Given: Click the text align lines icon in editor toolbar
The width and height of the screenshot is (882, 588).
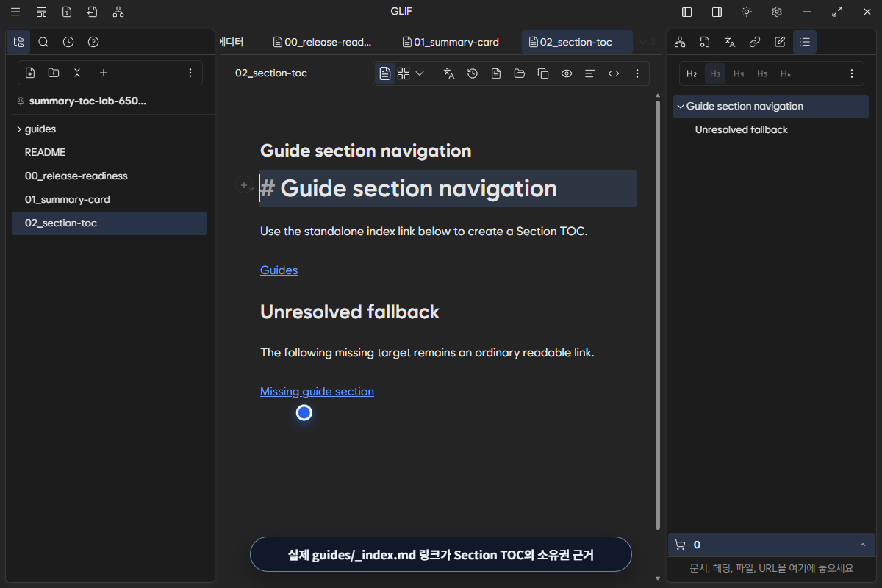Looking at the screenshot, I should click(x=589, y=73).
